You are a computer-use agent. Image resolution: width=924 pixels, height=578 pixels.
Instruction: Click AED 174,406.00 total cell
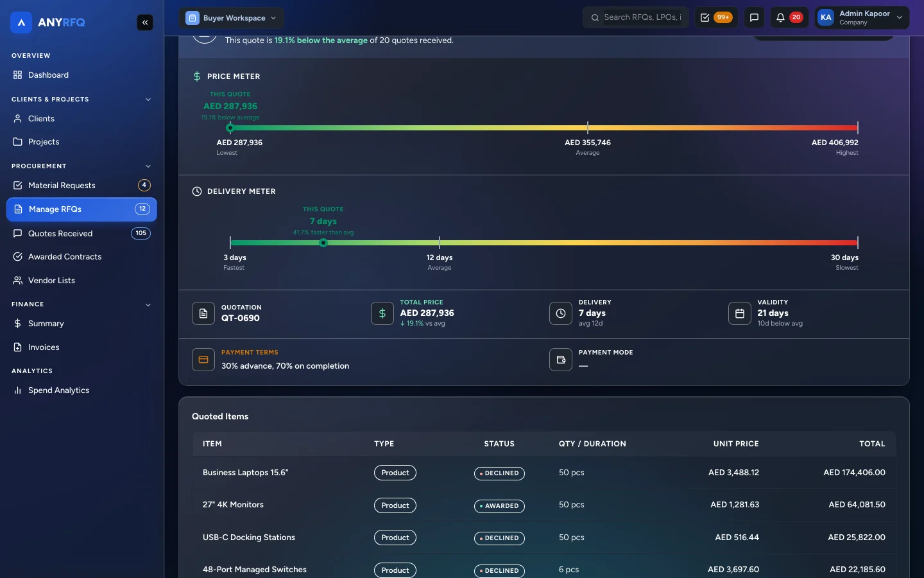tap(854, 473)
